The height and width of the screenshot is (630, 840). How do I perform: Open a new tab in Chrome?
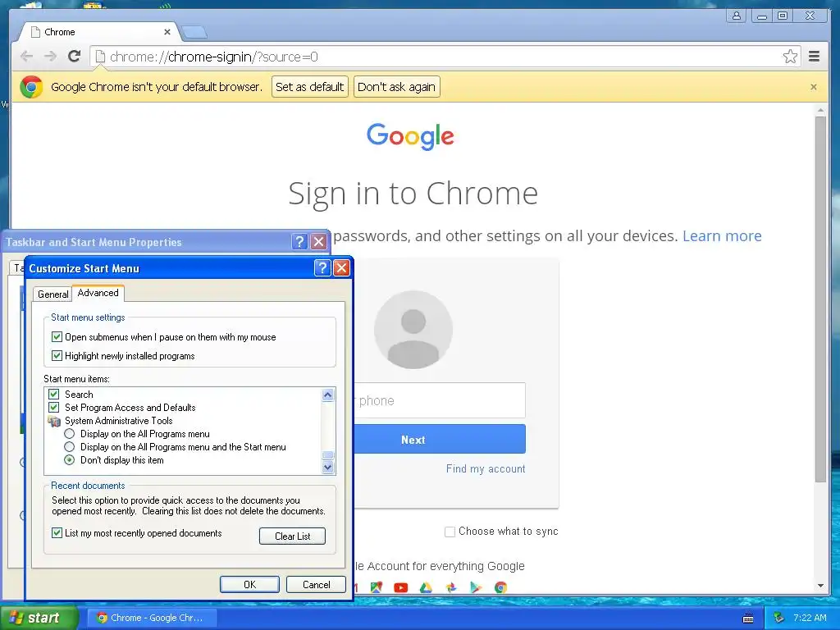pyautogui.click(x=194, y=33)
